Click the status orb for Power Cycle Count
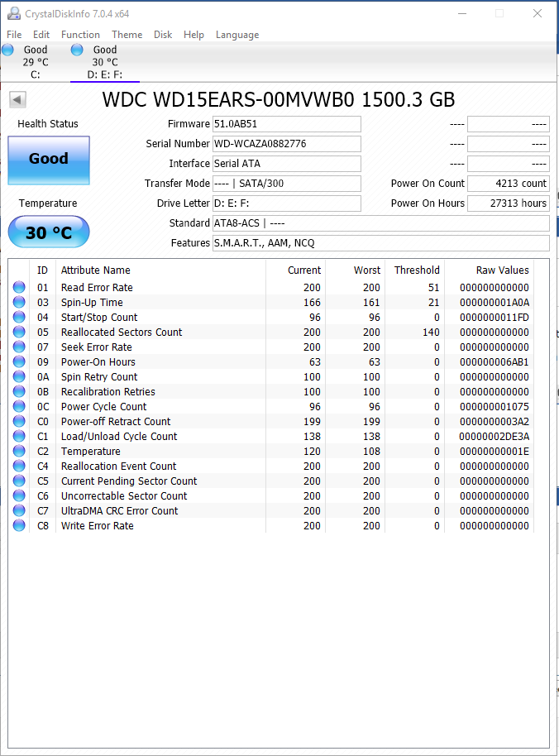The height and width of the screenshot is (756, 559). (x=19, y=406)
